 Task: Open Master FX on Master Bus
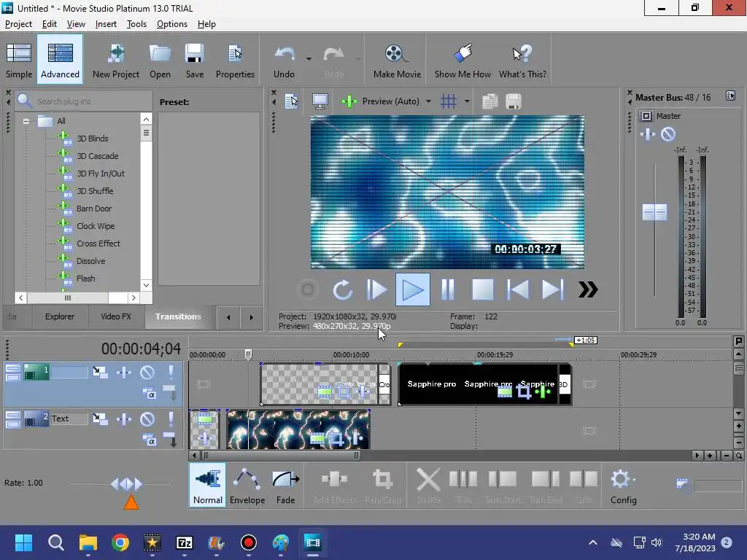click(x=648, y=134)
